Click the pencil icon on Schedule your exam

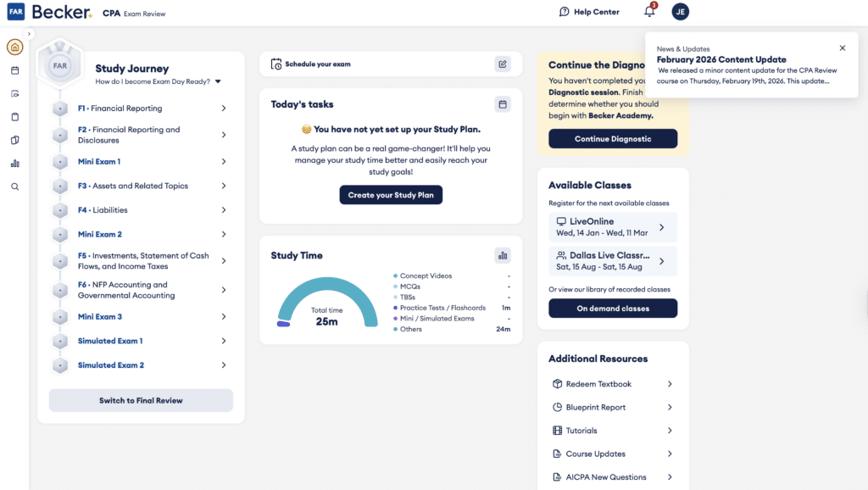point(503,64)
